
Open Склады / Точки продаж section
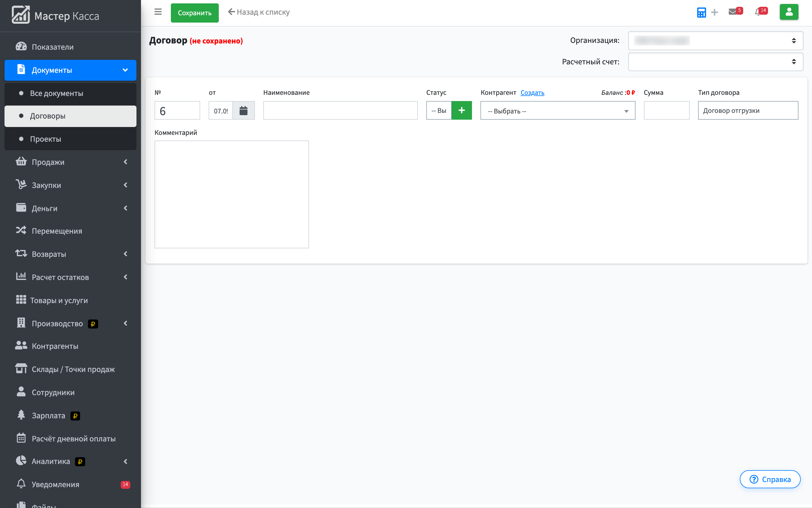70,369
